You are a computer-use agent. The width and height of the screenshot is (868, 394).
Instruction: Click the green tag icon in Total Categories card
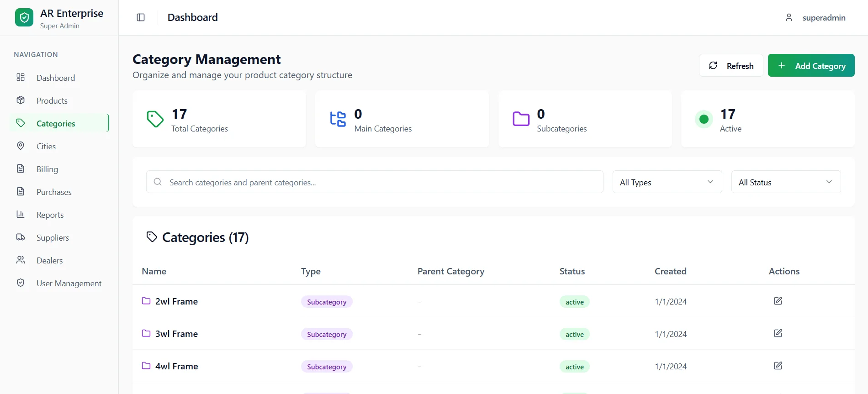pyautogui.click(x=155, y=119)
